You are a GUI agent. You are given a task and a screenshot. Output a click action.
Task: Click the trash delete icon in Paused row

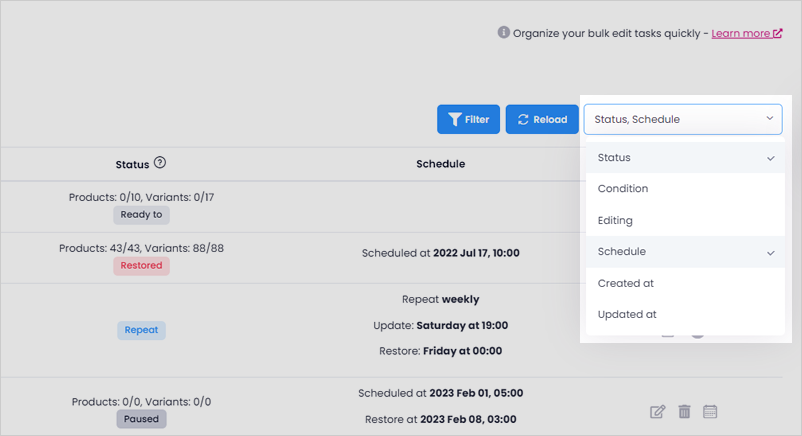[684, 411]
